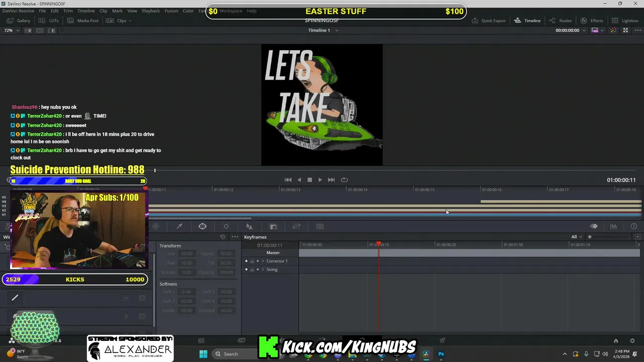Open the Windows taskbar Search box
Image resolution: width=644 pixels, height=362 pixels.
[234, 354]
